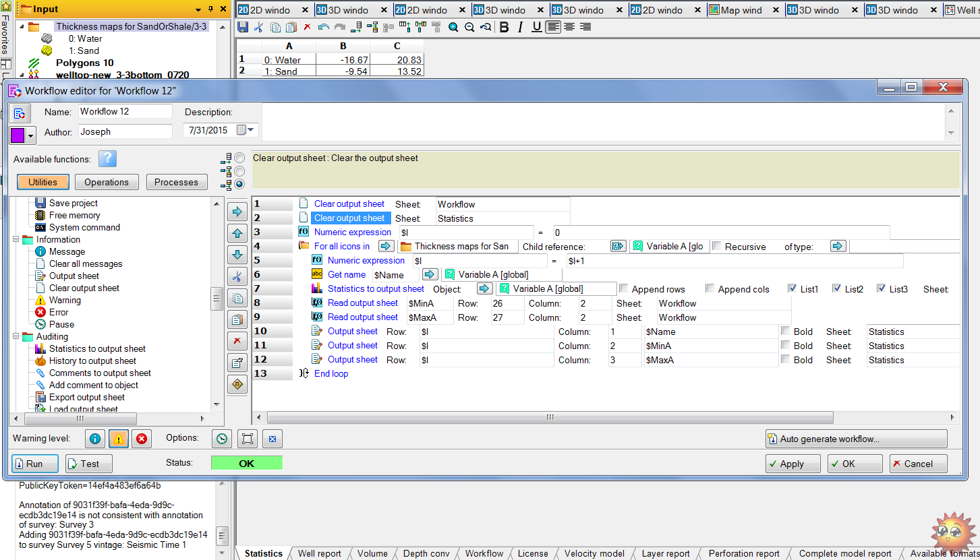Uncheck the List2 checkbox
This screenshot has width=980, height=560.
[x=837, y=288]
